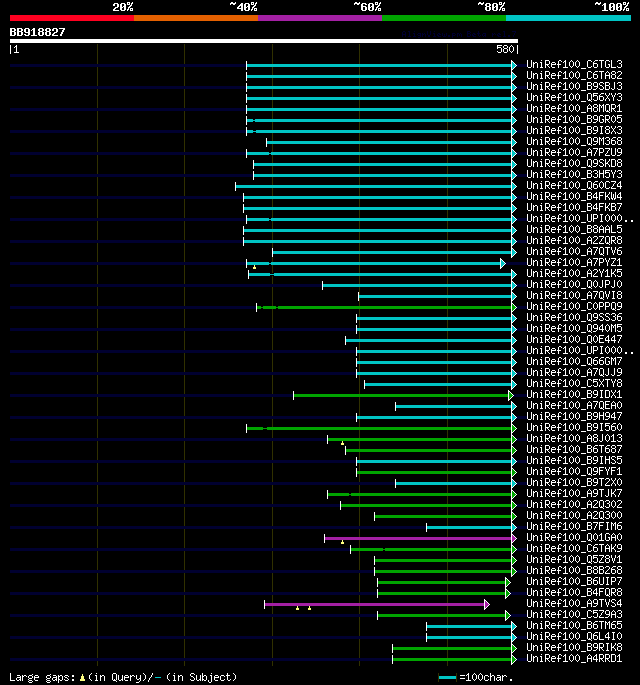
Task: Open hit UniRef100_C6TGL3
Action: coord(574,65)
